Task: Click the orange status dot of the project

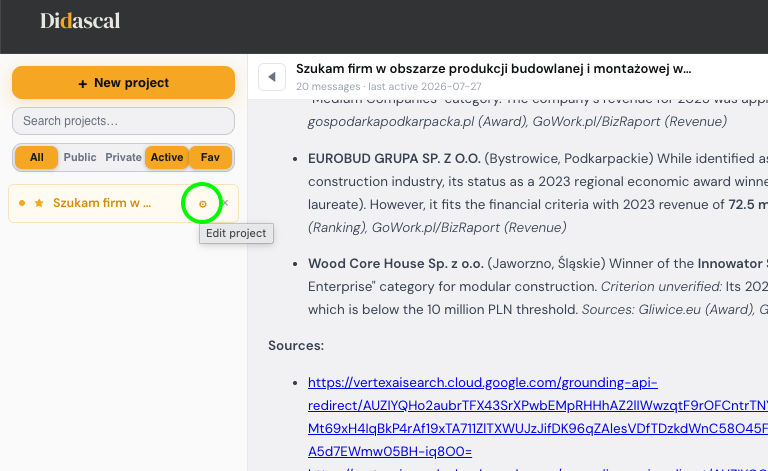Action: click(22, 203)
